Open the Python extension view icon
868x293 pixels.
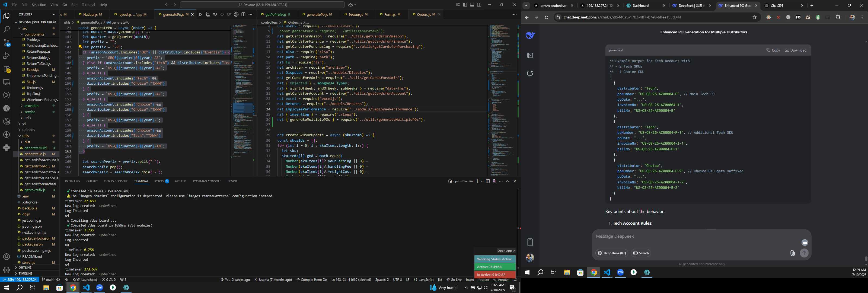[7, 148]
